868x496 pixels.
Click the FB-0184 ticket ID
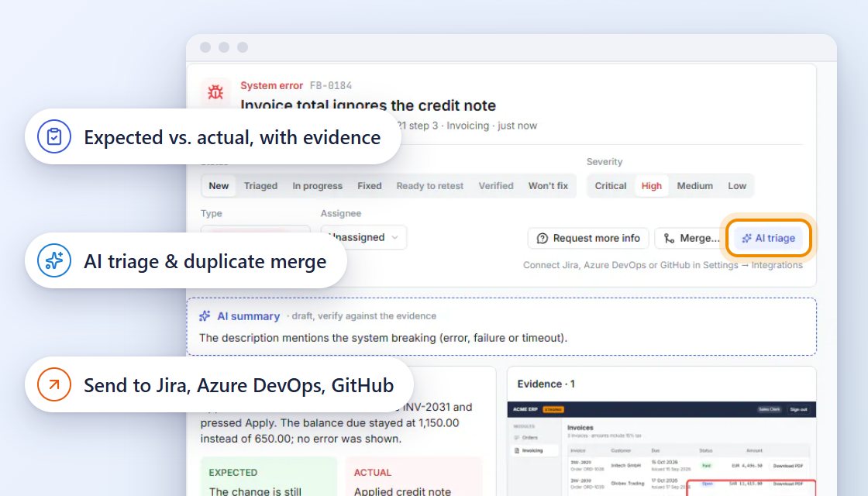coord(330,85)
